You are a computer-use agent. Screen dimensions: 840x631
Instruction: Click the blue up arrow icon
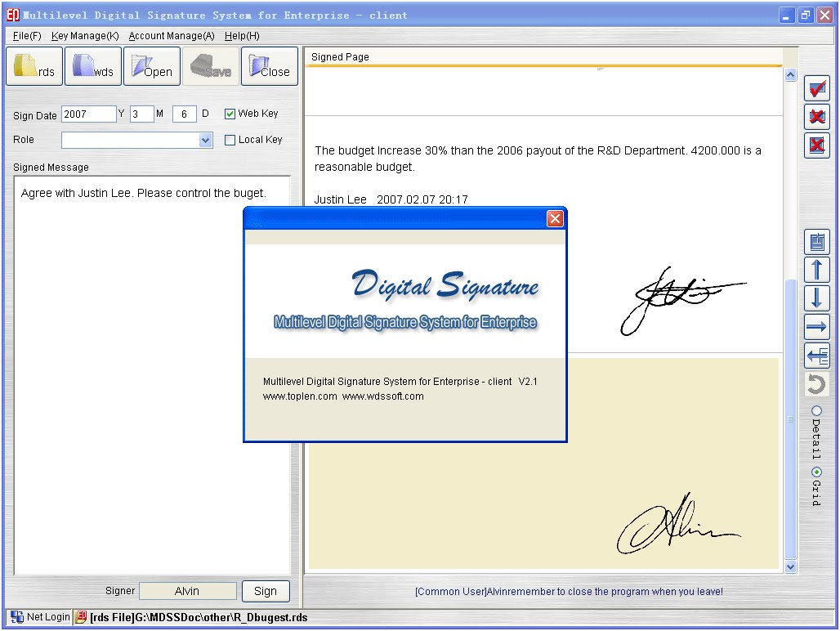(x=817, y=270)
